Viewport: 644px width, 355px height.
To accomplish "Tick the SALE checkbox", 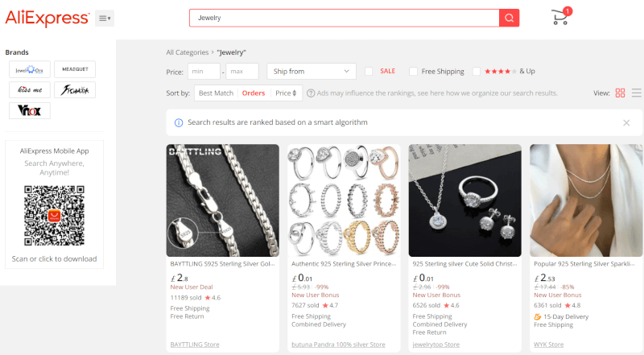I will [369, 71].
